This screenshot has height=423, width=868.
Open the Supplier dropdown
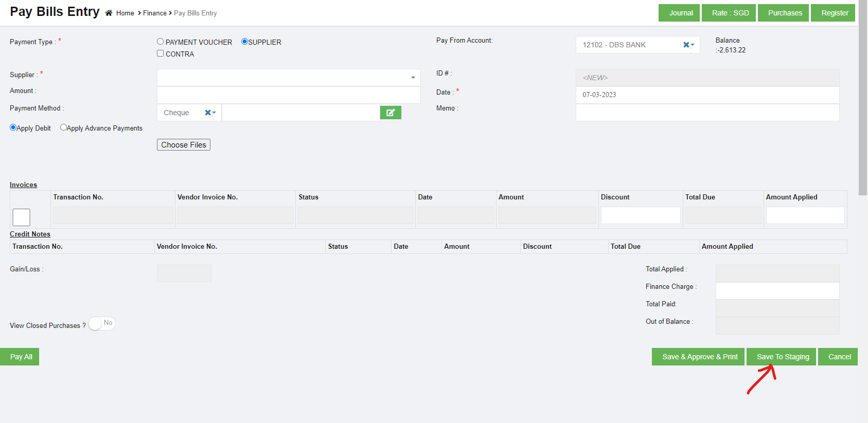pos(413,78)
